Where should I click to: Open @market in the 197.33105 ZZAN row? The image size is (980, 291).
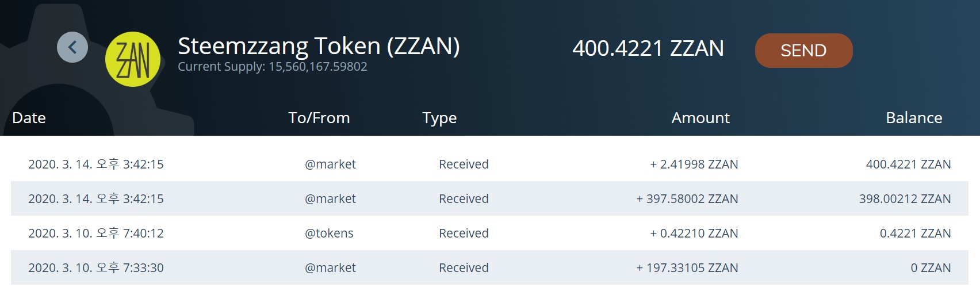(x=330, y=268)
